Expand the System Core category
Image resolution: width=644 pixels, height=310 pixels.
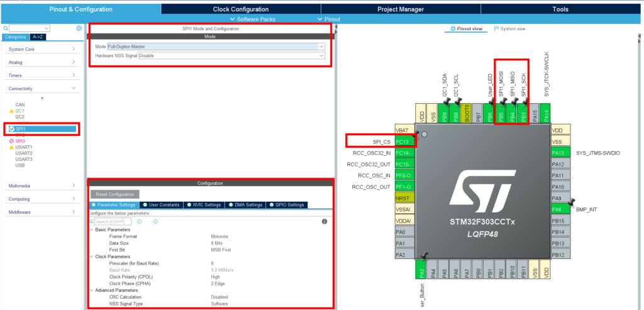click(42, 49)
